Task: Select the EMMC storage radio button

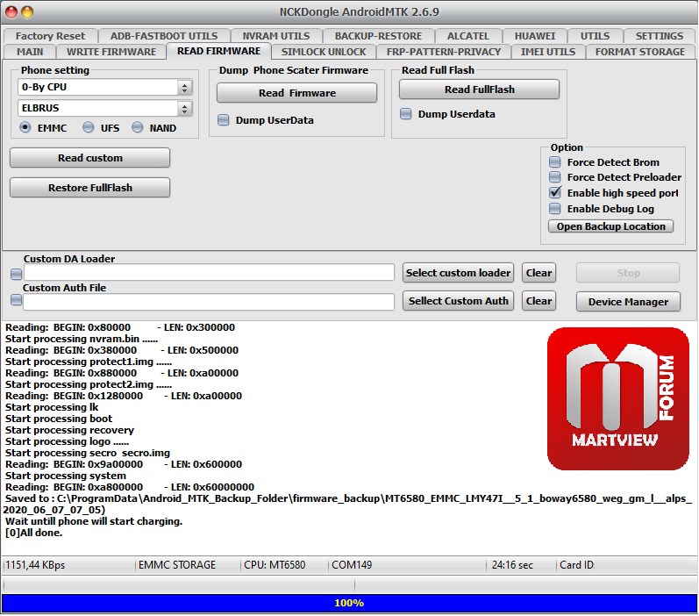Action: click(25, 127)
